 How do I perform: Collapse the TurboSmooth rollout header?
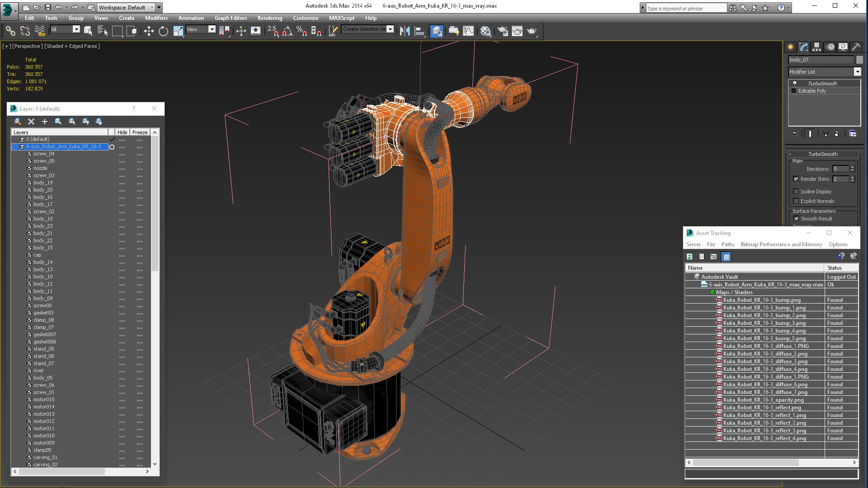coord(823,154)
